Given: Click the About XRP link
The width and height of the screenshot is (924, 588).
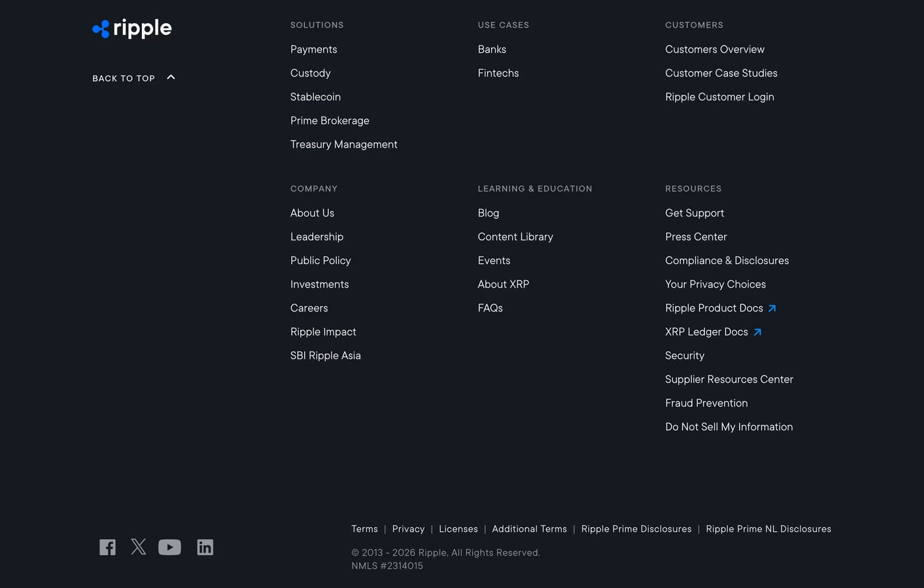Looking at the screenshot, I should (x=504, y=284).
